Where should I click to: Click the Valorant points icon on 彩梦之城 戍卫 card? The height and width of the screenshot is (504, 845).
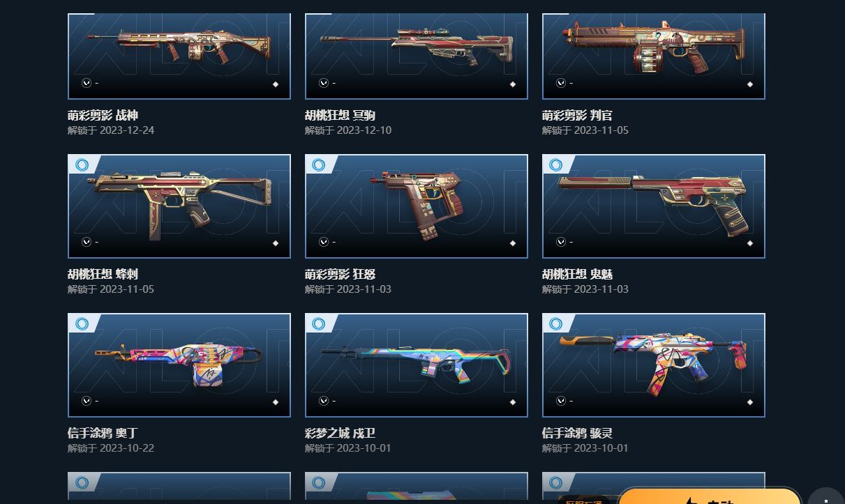[x=324, y=401]
